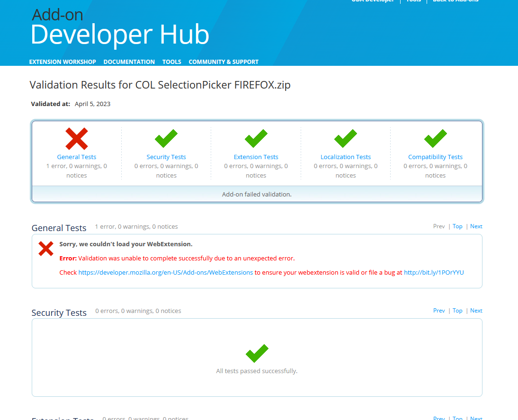The image size is (518, 420).
Task: Click the red X icon above General Tests
Action: 76,139
